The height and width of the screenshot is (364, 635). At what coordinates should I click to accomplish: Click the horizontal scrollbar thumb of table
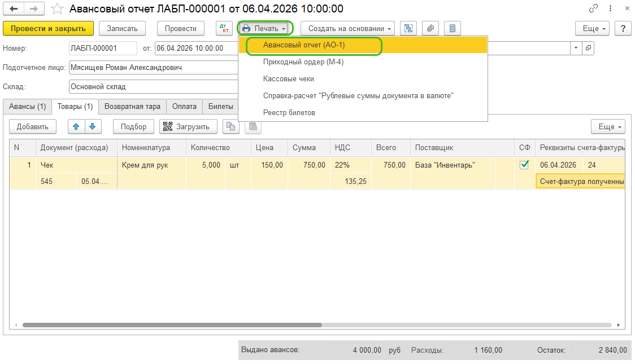tap(172, 324)
